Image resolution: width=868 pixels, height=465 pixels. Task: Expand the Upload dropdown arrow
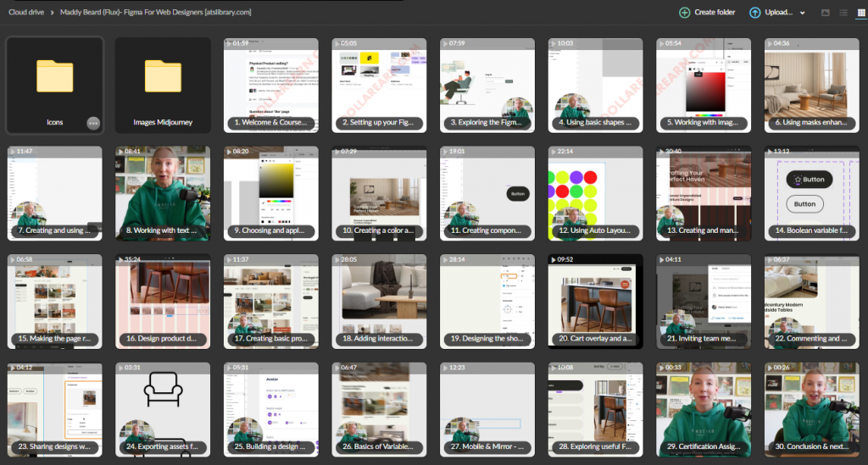802,13
